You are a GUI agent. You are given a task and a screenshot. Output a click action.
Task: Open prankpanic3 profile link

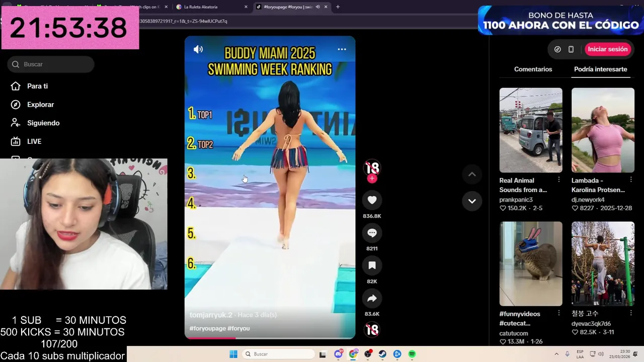pyautogui.click(x=516, y=200)
